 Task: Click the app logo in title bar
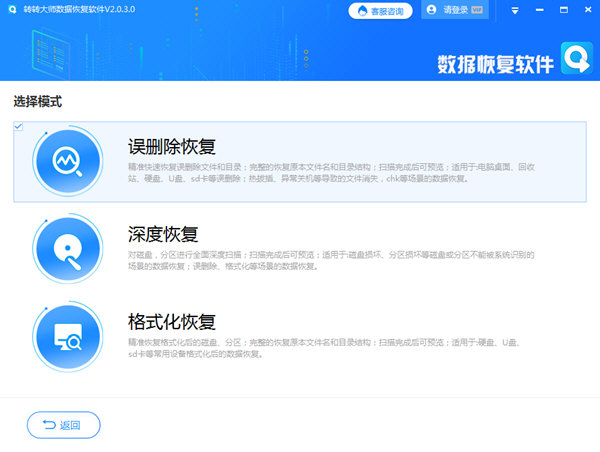9,9
